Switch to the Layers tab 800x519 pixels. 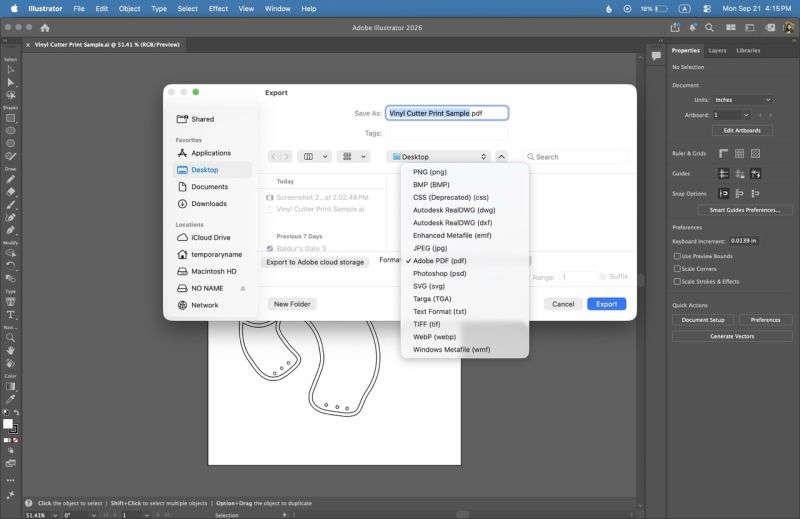[717, 51]
